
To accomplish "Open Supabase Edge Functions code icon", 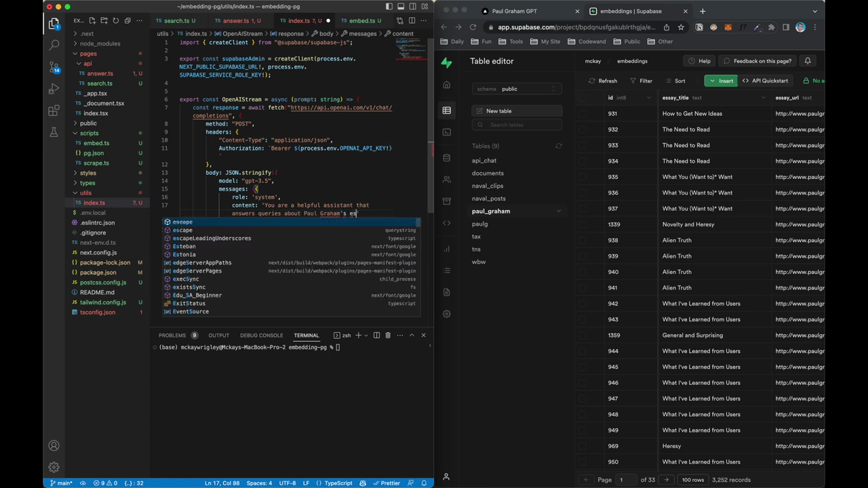I will (x=446, y=223).
